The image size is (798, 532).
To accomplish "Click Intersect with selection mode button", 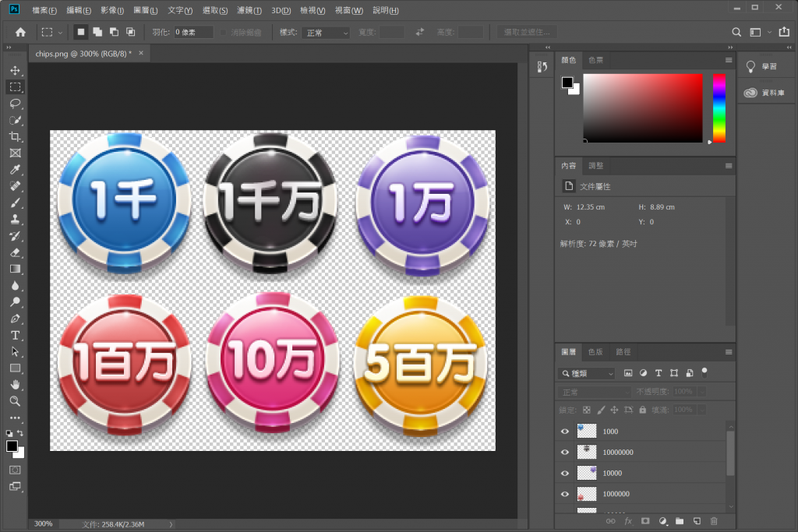I will point(131,32).
